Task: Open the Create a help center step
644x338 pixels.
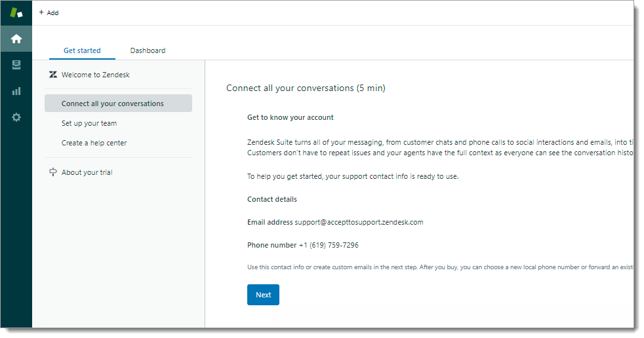Action: click(x=94, y=143)
